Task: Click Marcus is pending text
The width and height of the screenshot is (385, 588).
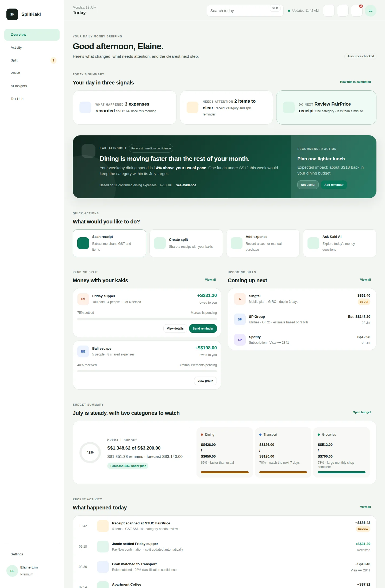Action: coord(204,313)
